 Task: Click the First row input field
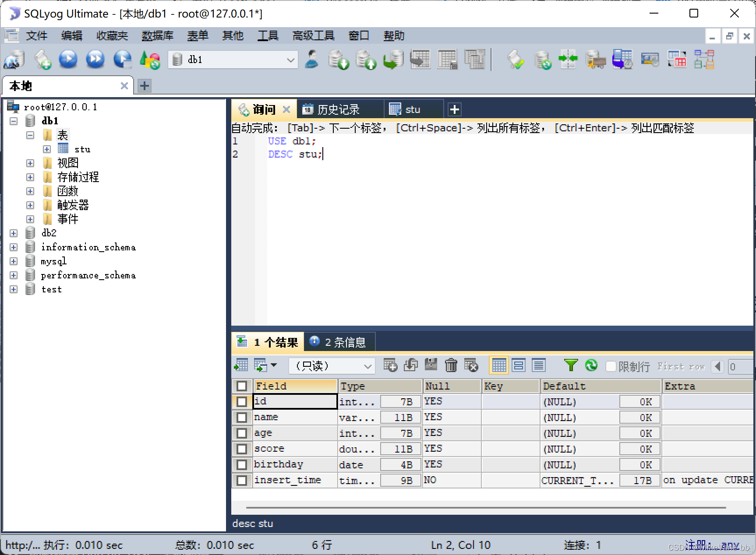point(740,366)
